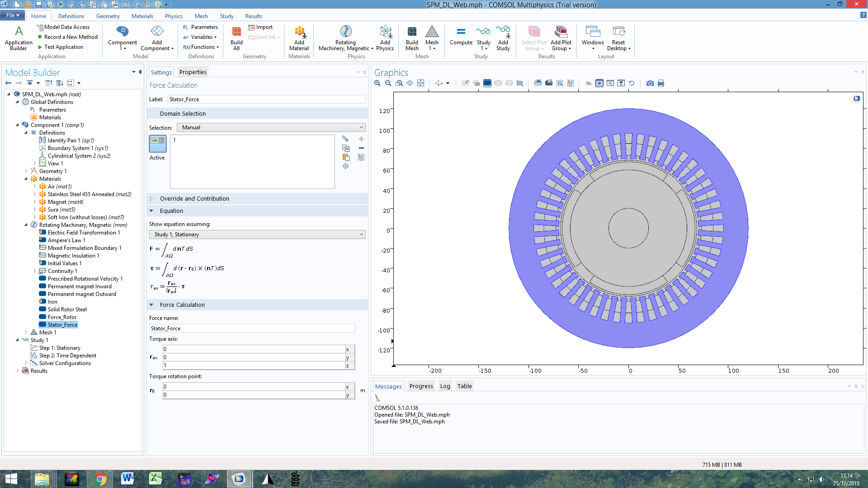Click the Zoom In graphics icon
This screenshot has width=868, height=488.
coord(377,83)
